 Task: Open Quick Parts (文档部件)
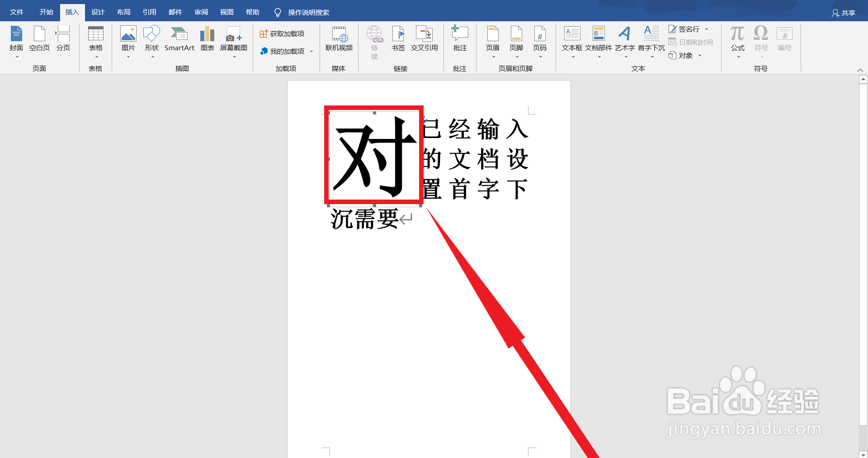(x=599, y=42)
